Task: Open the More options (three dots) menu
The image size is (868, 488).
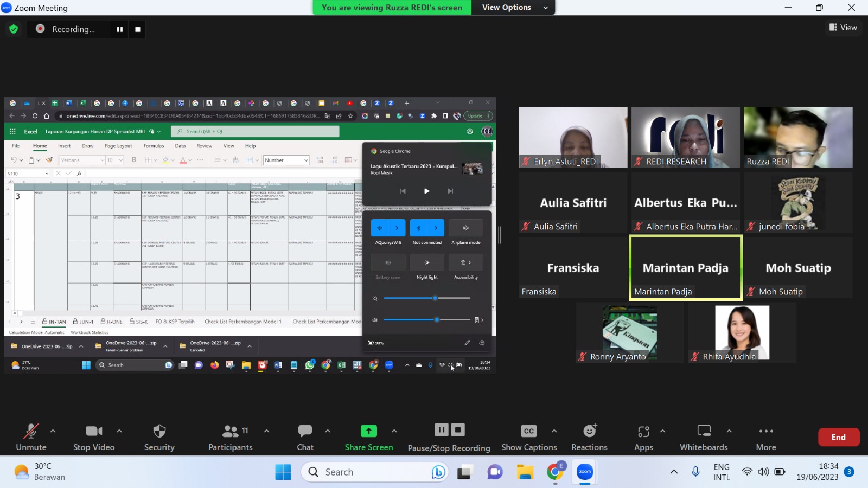Action: [x=766, y=437]
